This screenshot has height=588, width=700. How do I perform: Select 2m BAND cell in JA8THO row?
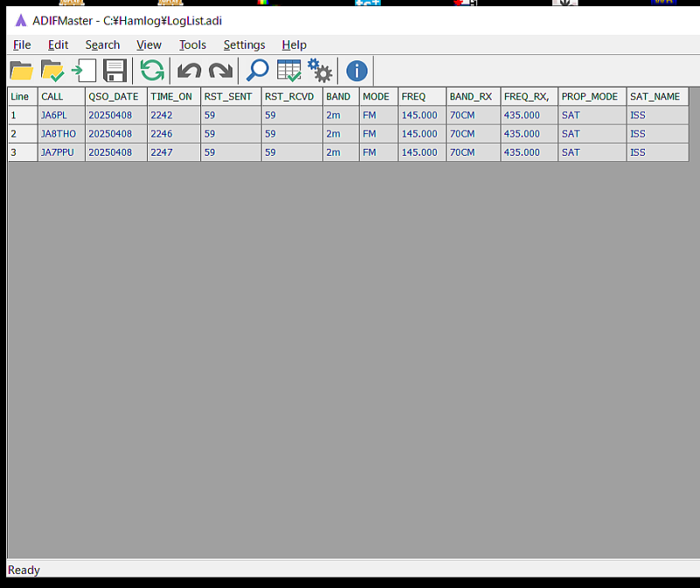click(x=340, y=134)
